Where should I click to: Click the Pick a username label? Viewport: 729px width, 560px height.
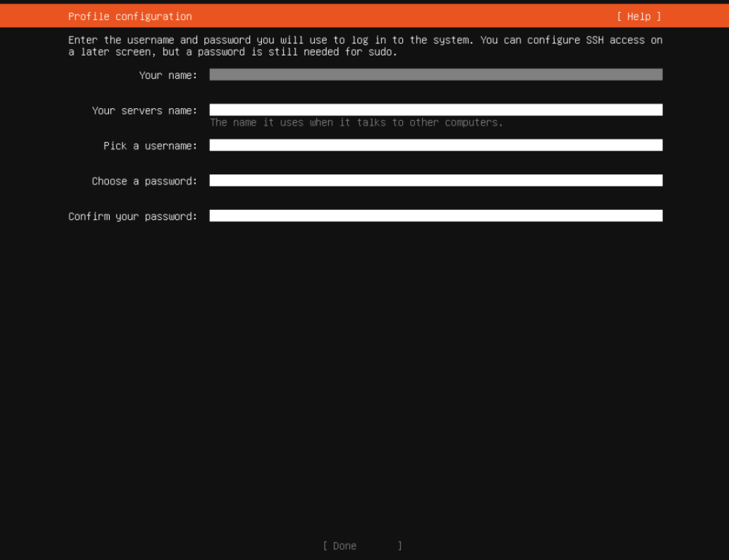[x=151, y=145]
